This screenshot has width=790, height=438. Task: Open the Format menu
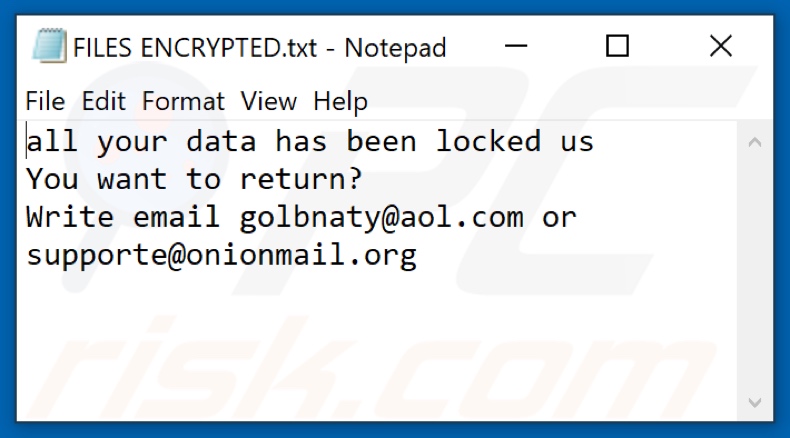pos(183,101)
